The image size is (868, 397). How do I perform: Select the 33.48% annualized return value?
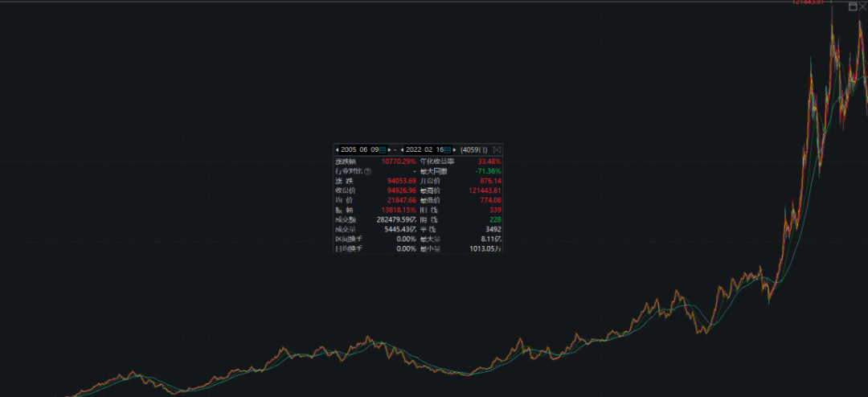[489, 162]
